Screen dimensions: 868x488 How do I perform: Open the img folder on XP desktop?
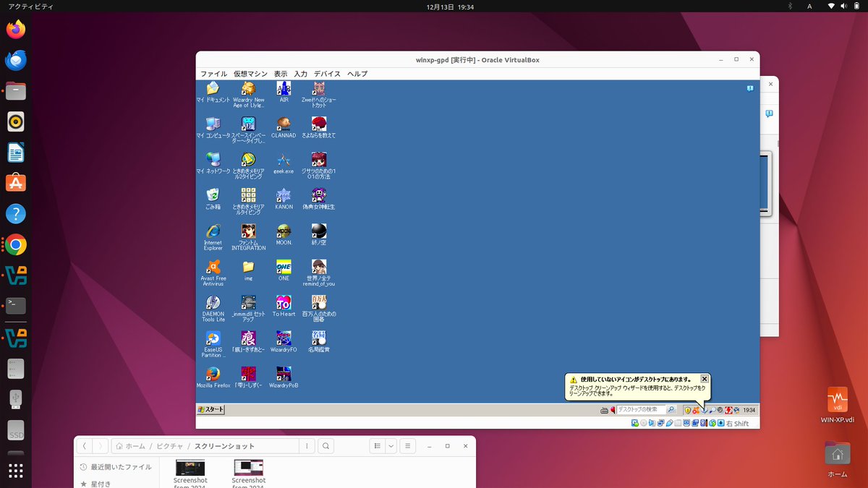(x=248, y=270)
